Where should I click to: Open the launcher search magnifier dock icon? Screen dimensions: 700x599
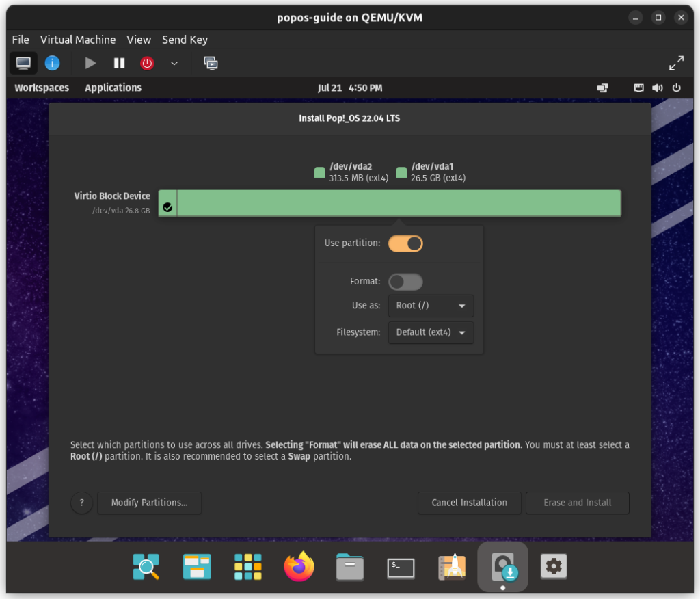click(146, 567)
